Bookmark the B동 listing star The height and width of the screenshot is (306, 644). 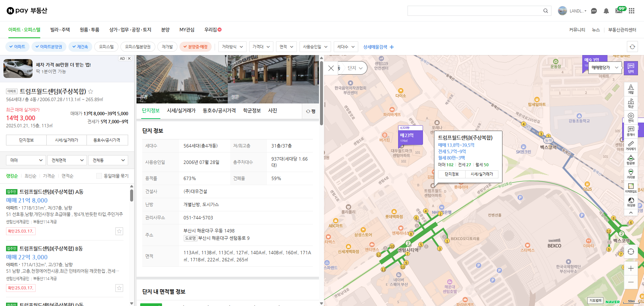(x=119, y=288)
